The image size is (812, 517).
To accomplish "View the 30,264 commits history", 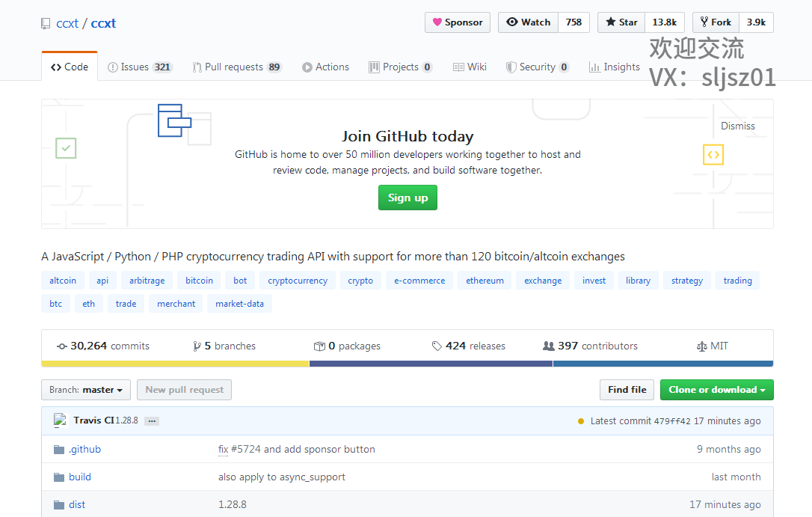I will click(x=103, y=346).
